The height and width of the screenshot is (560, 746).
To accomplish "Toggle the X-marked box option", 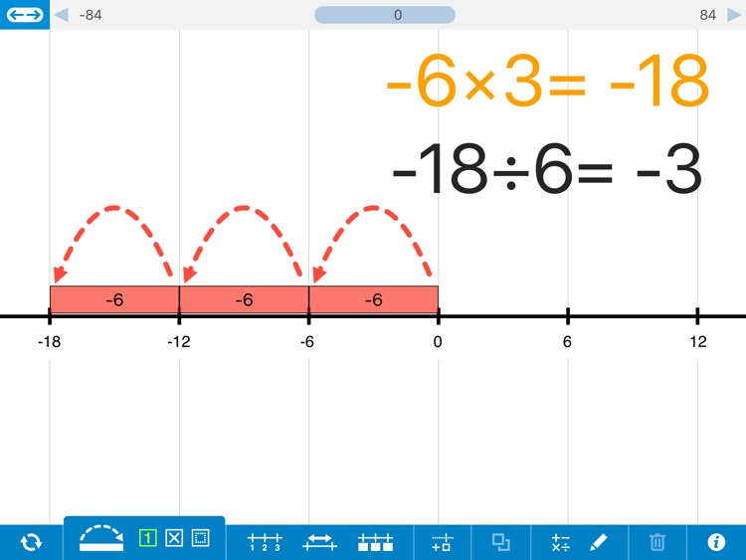I will (174, 538).
